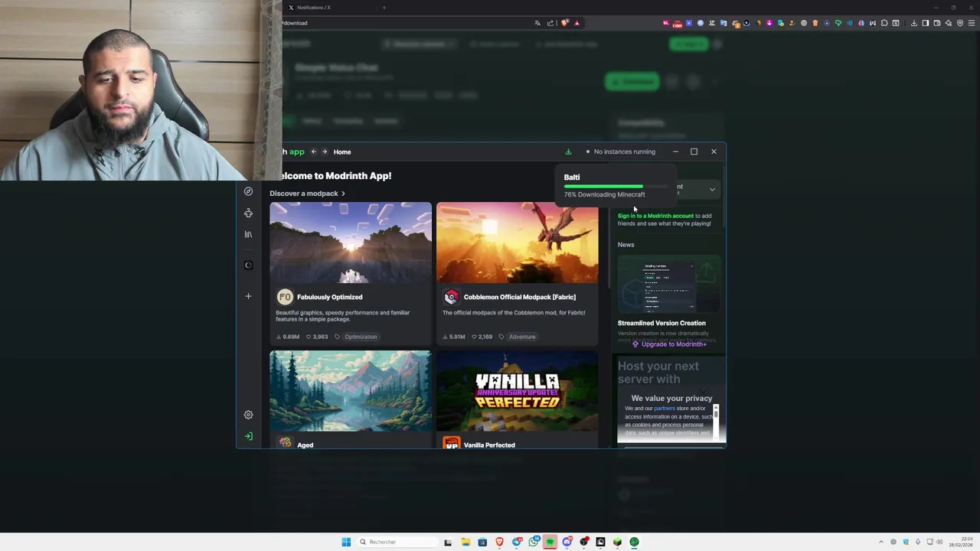Create a new instance with the plus icon
This screenshot has width=980, height=551.
(248, 295)
